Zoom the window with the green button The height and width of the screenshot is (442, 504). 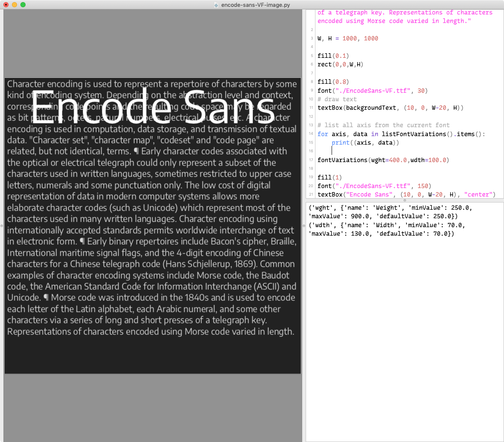(23, 5)
